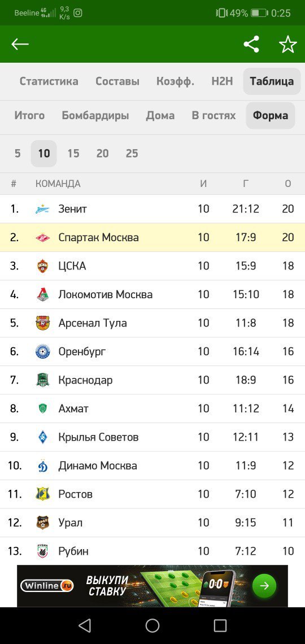Toggle the favorite star icon

click(x=287, y=44)
